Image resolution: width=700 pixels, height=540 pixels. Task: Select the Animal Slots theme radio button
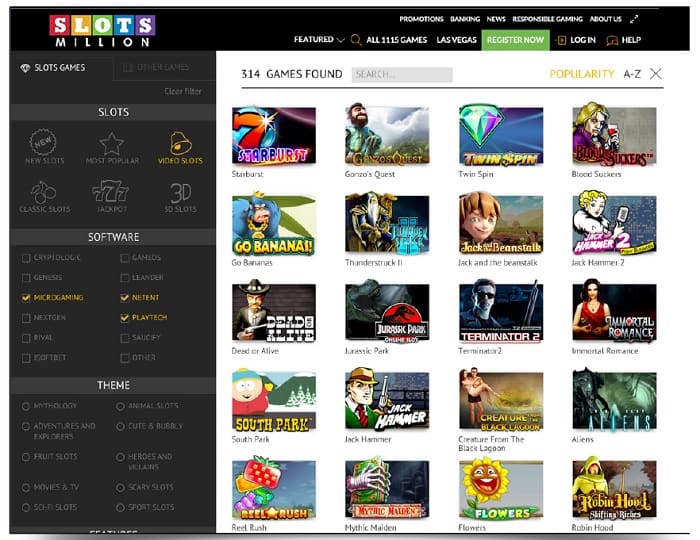pyautogui.click(x=120, y=406)
